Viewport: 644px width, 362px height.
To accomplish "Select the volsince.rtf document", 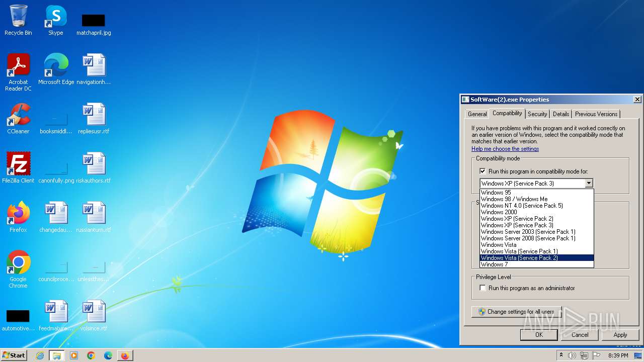I will [x=94, y=316].
